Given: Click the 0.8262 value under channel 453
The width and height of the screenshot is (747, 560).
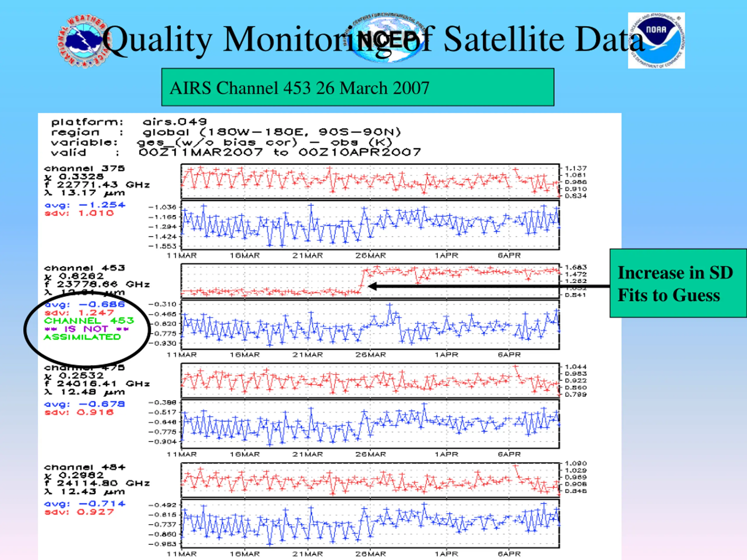Looking at the screenshot, I should coord(81,276).
